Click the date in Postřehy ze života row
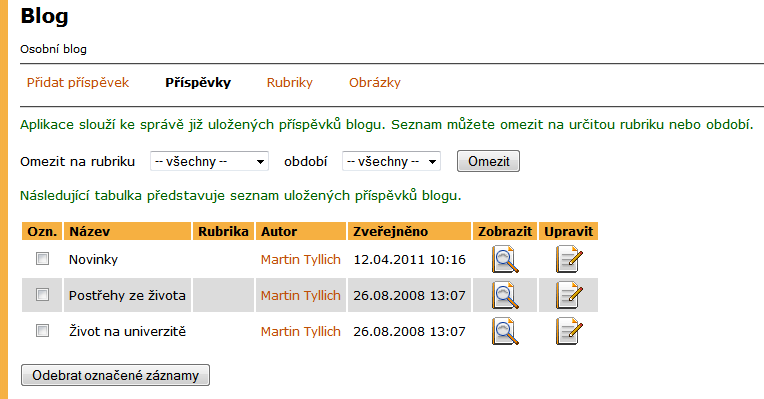The height and width of the screenshot is (399, 764). [x=409, y=296]
